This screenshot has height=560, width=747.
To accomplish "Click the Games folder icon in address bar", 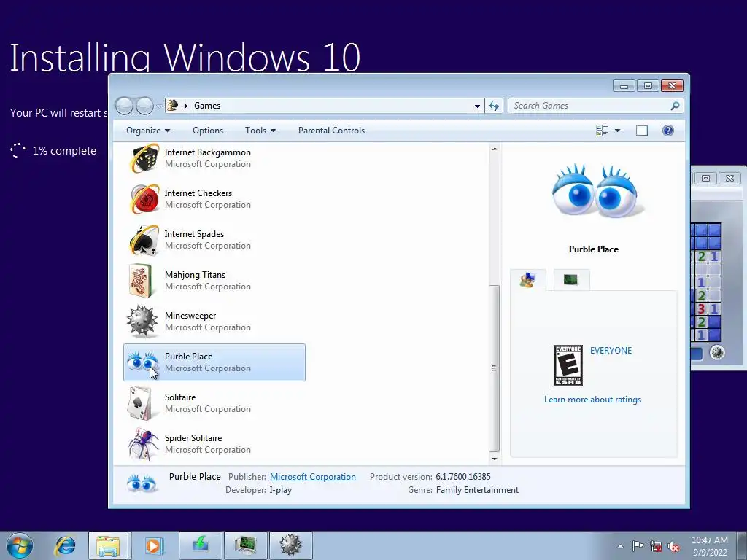I will coord(174,105).
